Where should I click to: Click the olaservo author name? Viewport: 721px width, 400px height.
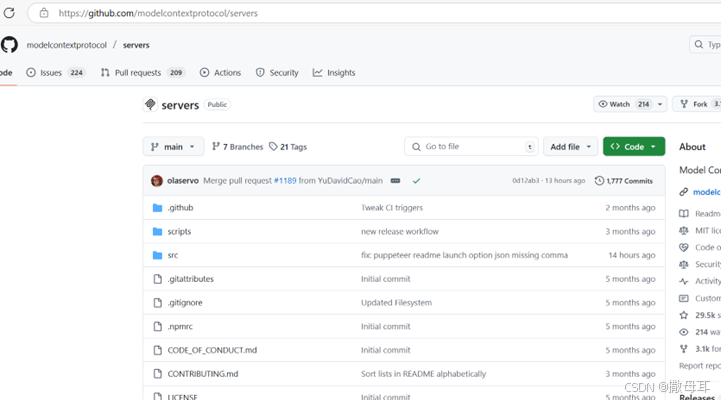(x=183, y=181)
